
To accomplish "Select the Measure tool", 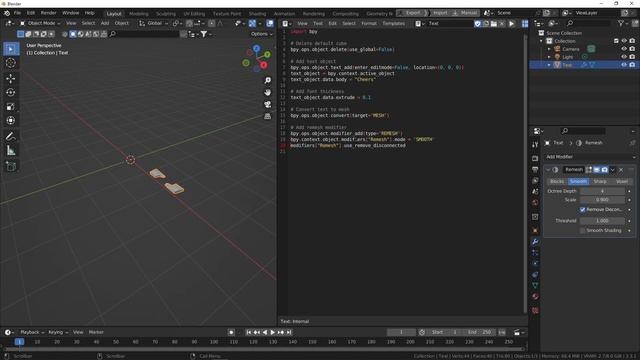I will [x=11, y=151].
